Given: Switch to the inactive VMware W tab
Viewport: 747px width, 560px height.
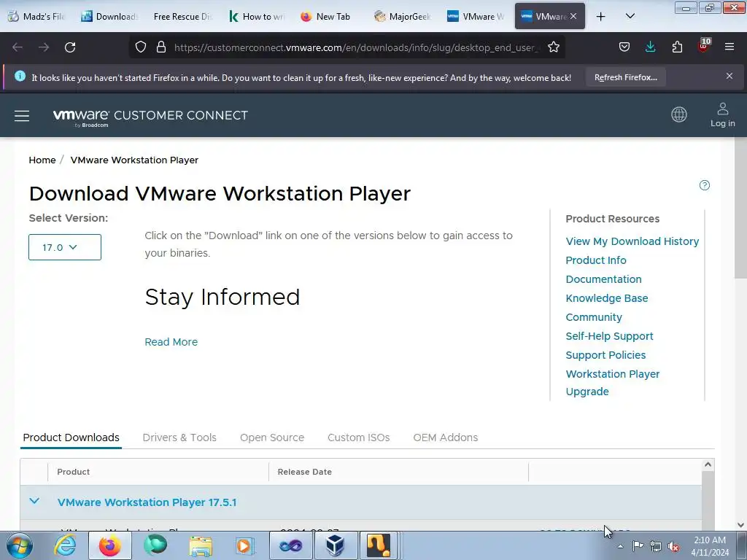Looking at the screenshot, I should pyautogui.click(x=476, y=17).
